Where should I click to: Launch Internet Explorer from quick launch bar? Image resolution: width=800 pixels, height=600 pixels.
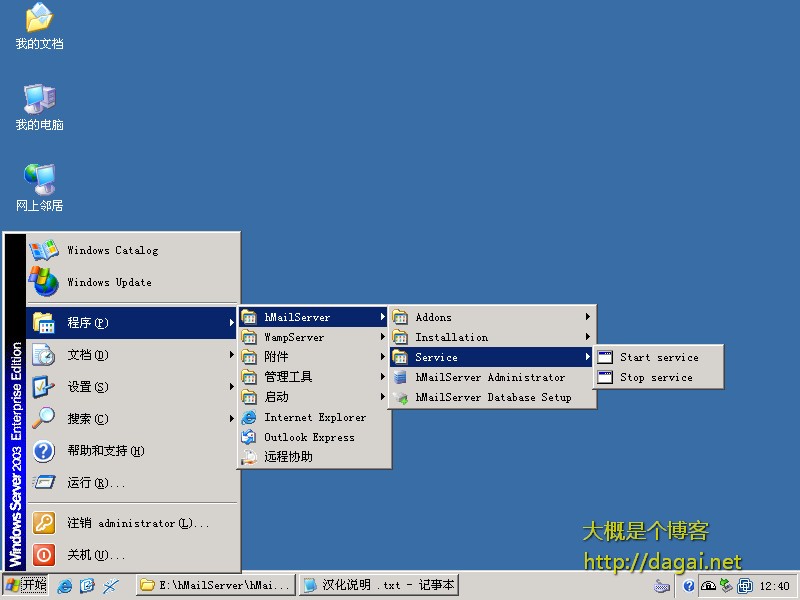[65, 586]
